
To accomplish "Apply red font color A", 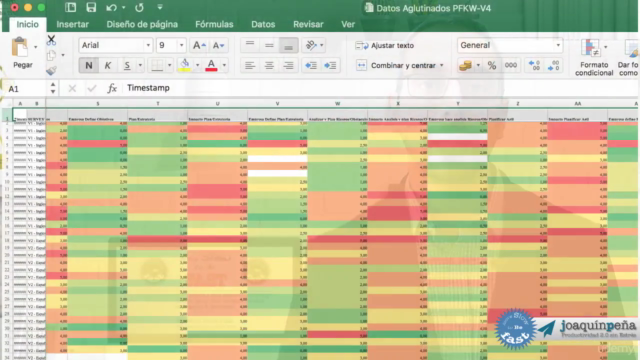I will coord(211,65).
